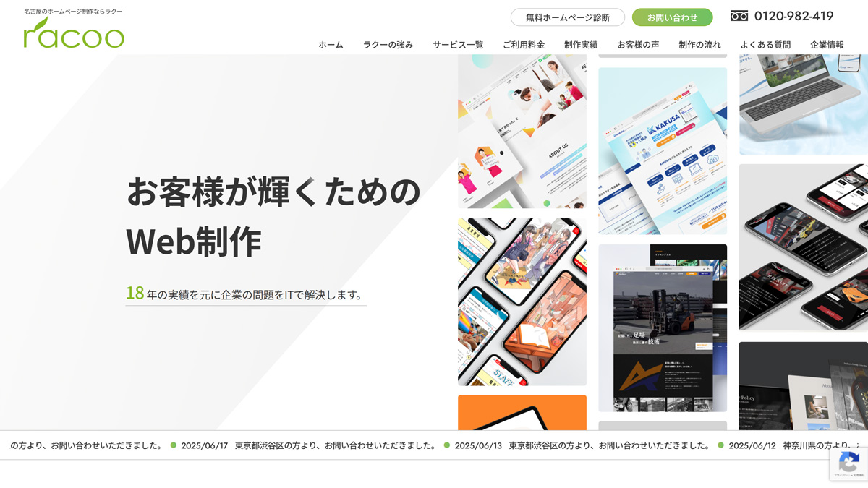Open the ABOUT US website mockup thumbnail
This screenshot has height=488, width=868.
click(522, 132)
